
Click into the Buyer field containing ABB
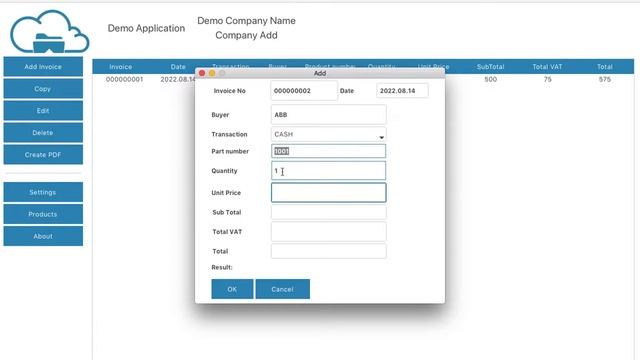(x=329, y=115)
